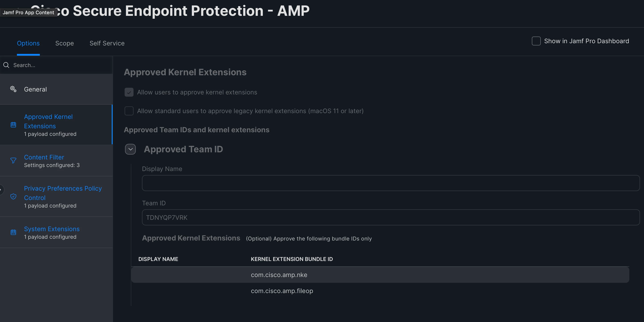Select the Options tab
This screenshot has width=644, height=322.
click(28, 43)
